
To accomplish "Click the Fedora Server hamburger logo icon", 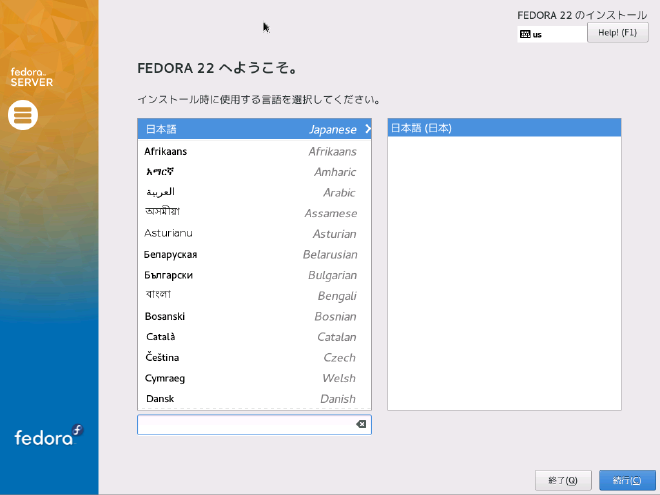I will click(23, 116).
